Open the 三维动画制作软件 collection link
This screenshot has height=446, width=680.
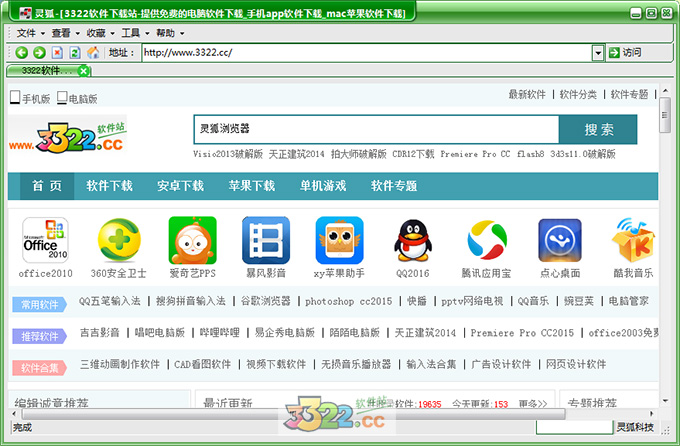[x=120, y=364]
